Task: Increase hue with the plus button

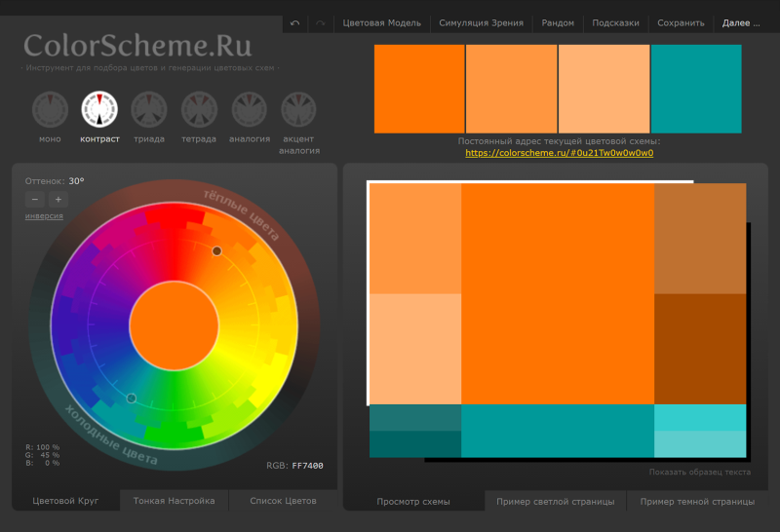Action: point(58,200)
